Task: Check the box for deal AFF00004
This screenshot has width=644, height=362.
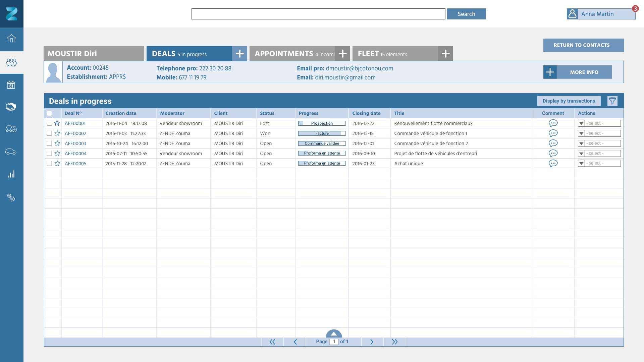Action: click(x=49, y=154)
